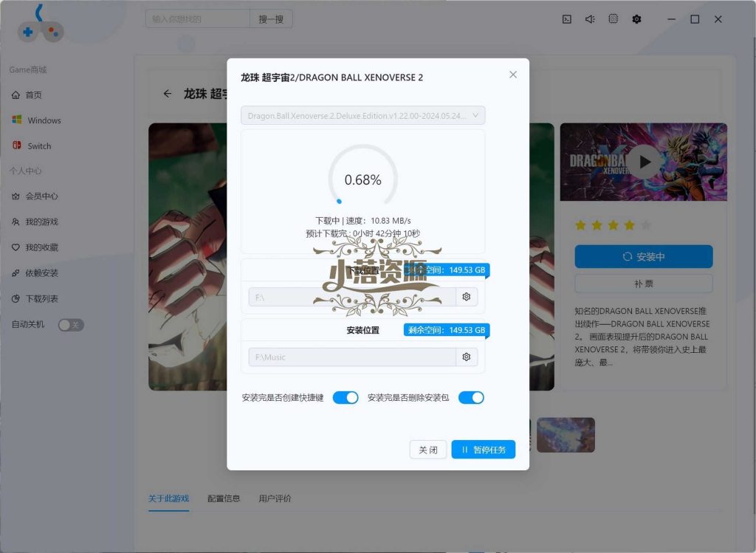756x553 pixels.
Task: Close the download dialog with X
Action: pos(513,75)
